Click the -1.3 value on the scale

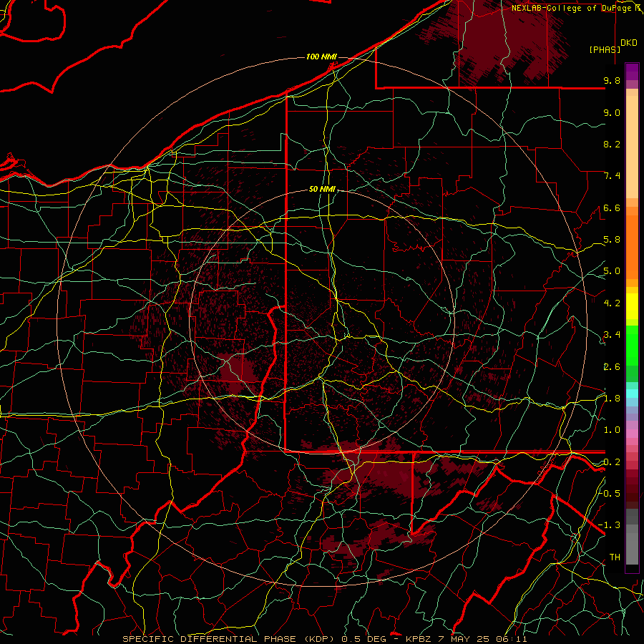pos(609,525)
